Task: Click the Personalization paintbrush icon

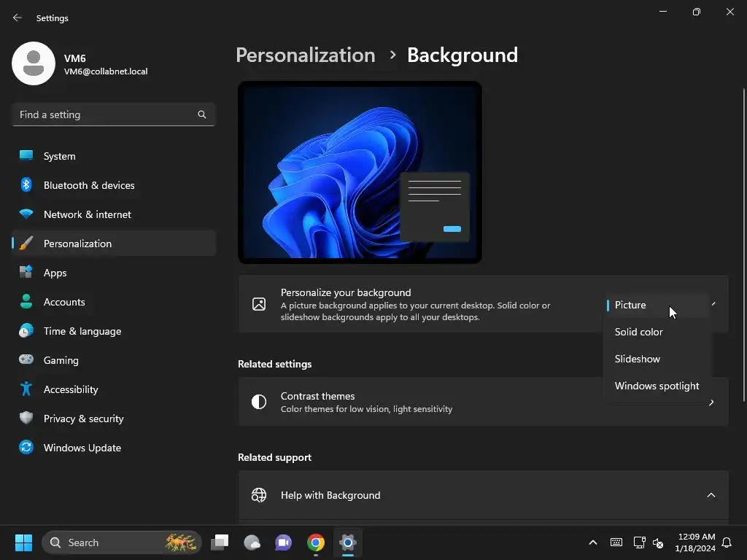Action: coord(26,244)
